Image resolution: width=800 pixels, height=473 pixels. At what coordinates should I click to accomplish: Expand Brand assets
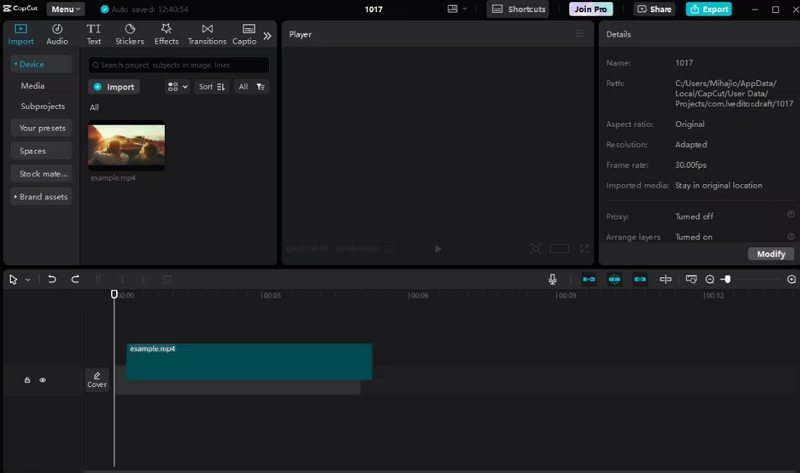pyautogui.click(x=41, y=197)
